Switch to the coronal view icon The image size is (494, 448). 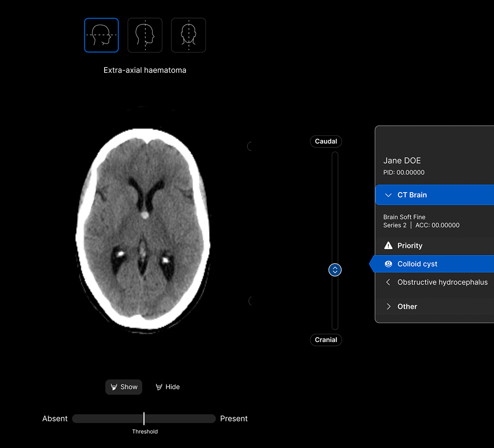(x=188, y=35)
